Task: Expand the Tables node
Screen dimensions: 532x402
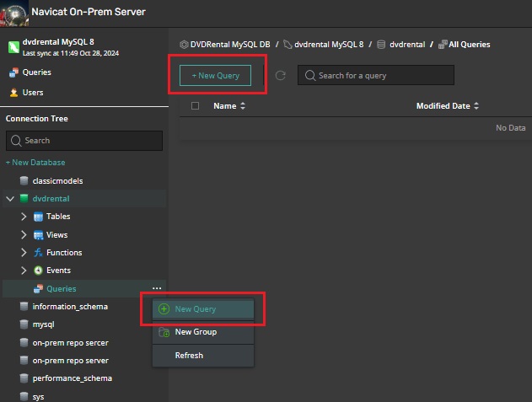Action: tap(24, 217)
